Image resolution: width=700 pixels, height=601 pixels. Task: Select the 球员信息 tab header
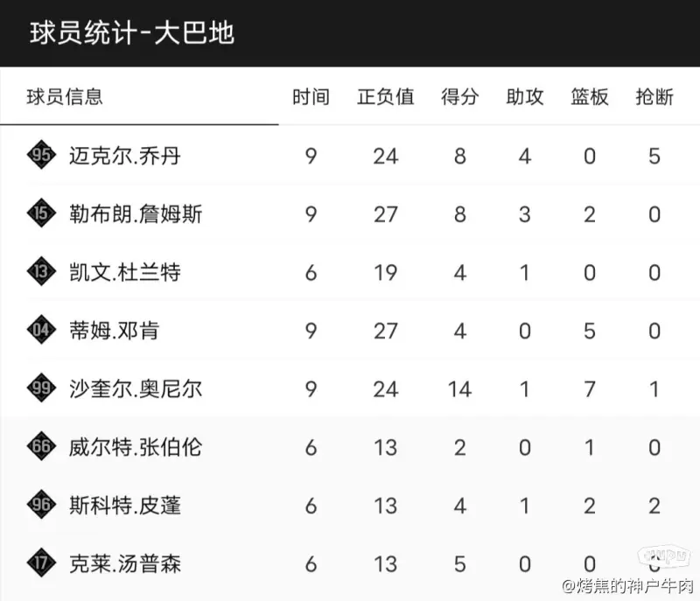65,97
